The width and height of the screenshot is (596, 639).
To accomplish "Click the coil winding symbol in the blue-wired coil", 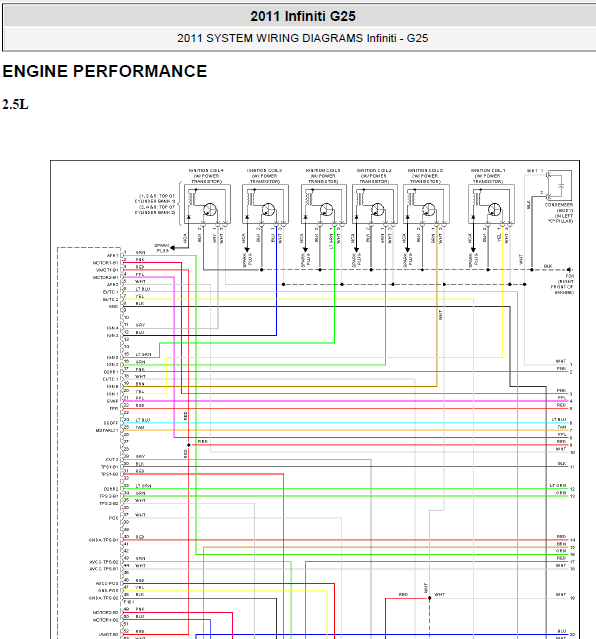I will pos(249,198).
